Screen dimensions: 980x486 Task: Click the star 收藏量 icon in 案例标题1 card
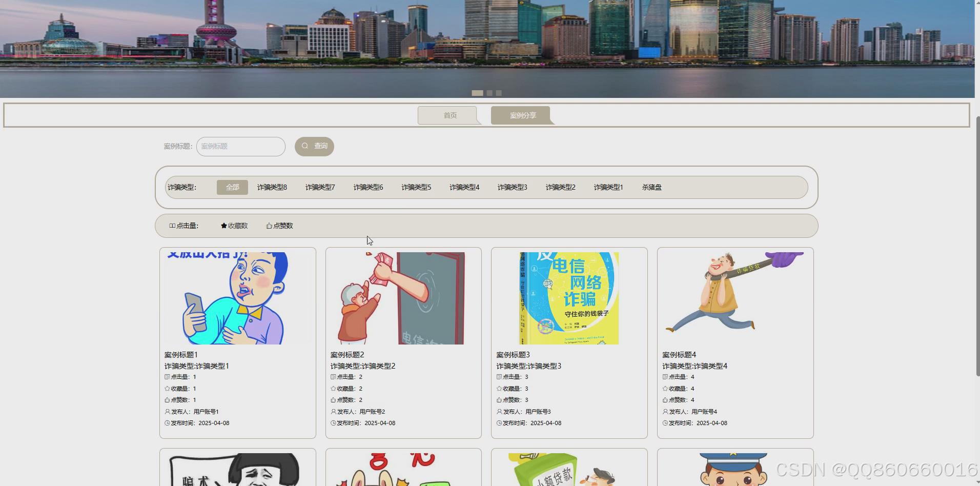[x=167, y=389]
